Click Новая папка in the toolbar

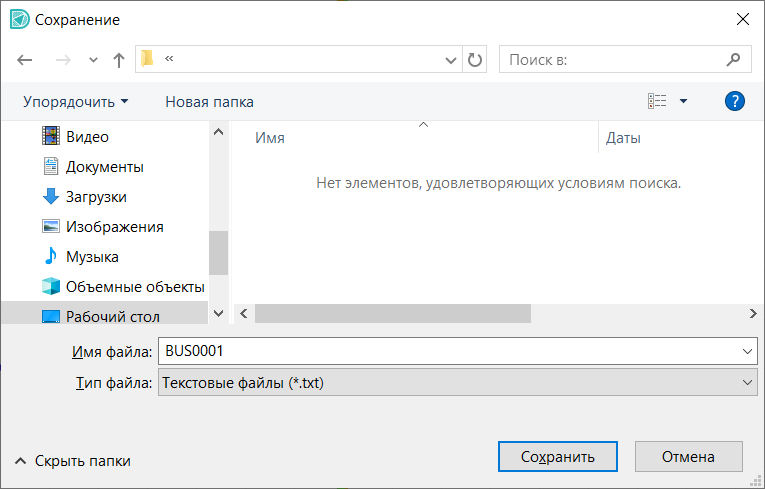pyautogui.click(x=209, y=101)
